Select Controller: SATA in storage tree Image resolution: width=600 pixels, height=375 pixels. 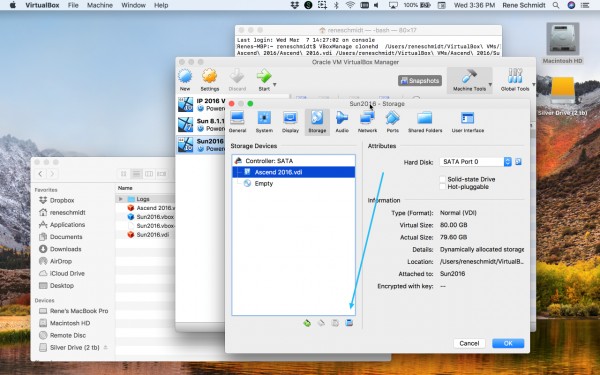click(293, 161)
